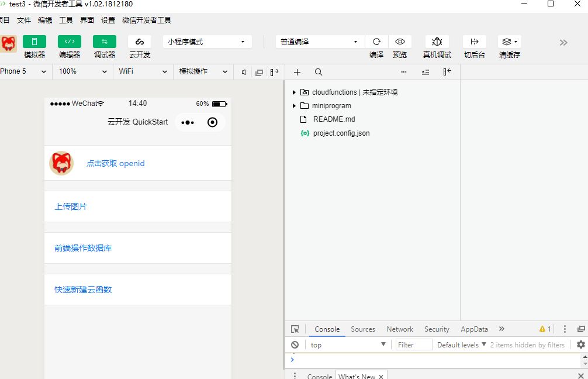Open 云开发 cloud development console
Image resolution: width=588 pixels, height=379 pixels.
pos(140,42)
